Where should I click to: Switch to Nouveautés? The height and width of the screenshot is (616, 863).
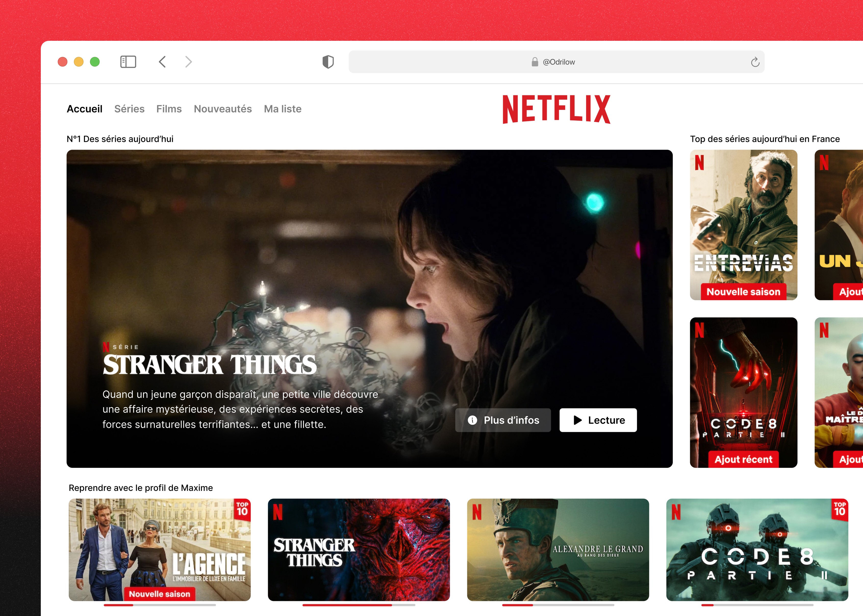223,109
